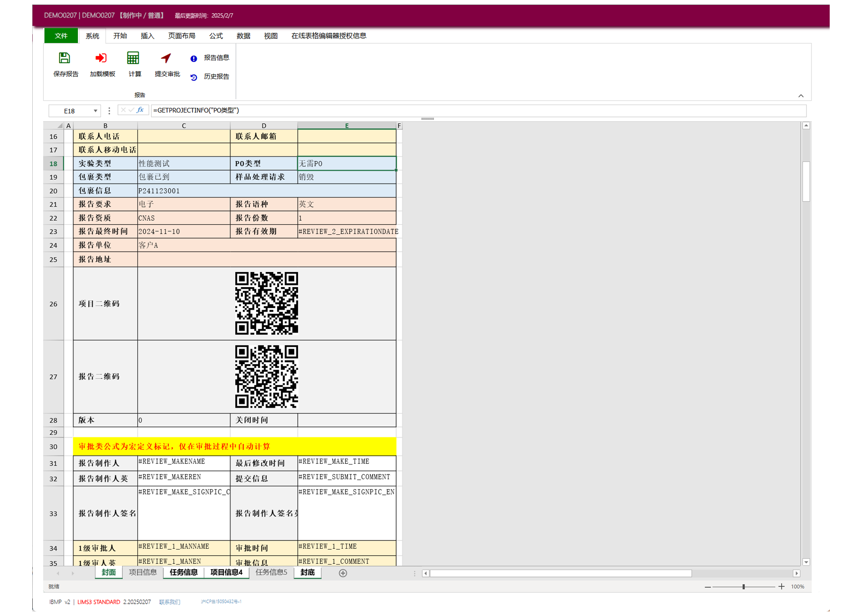Click the formula bar input field
Screen dimensions: 862x616
tap(478, 111)
